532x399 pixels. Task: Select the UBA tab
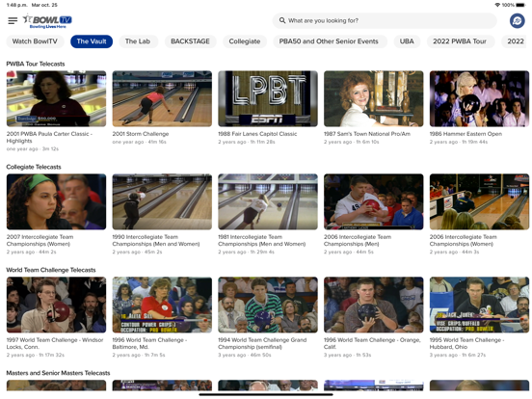[x=407, y=41]
